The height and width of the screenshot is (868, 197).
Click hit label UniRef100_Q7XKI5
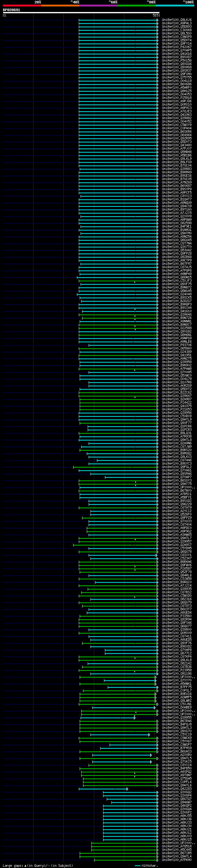click(177, 761)
